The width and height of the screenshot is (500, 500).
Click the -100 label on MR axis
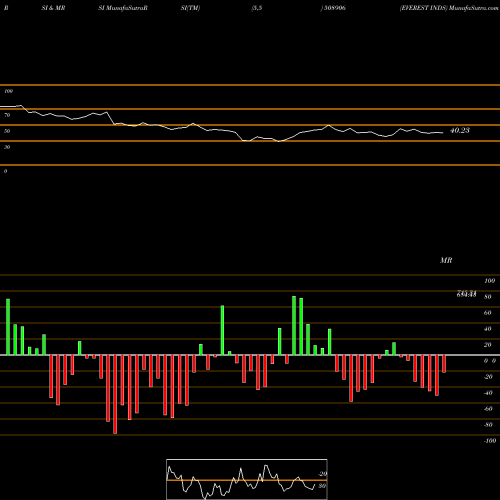point(490,441)
